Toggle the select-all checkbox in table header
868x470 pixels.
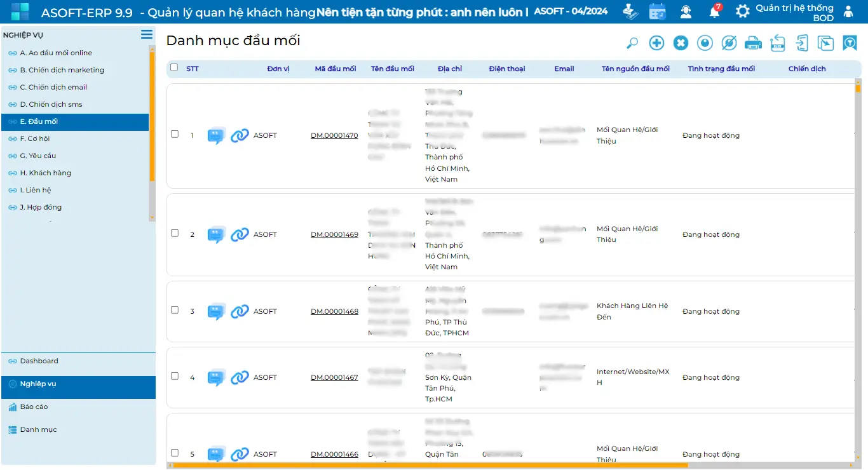(174, 68)
